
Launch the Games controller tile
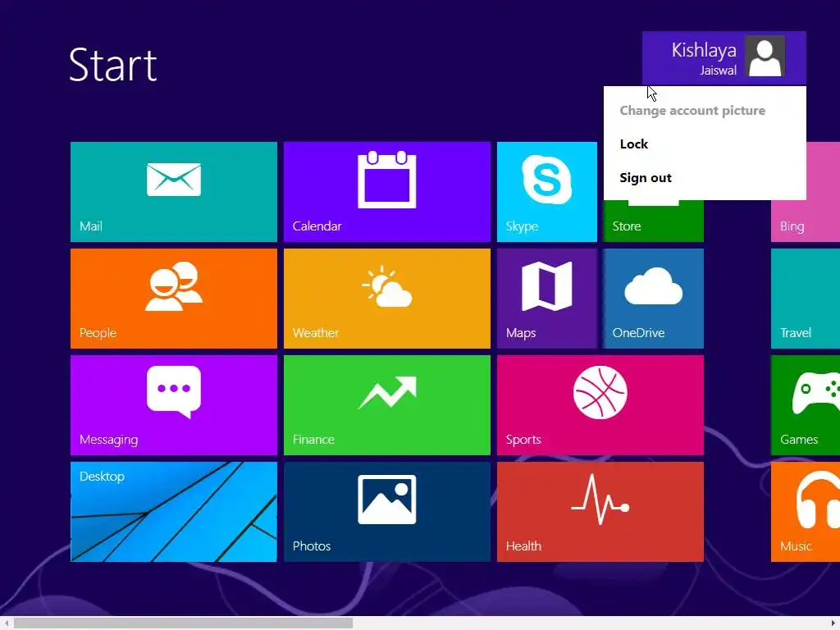[x=806, y=405]
